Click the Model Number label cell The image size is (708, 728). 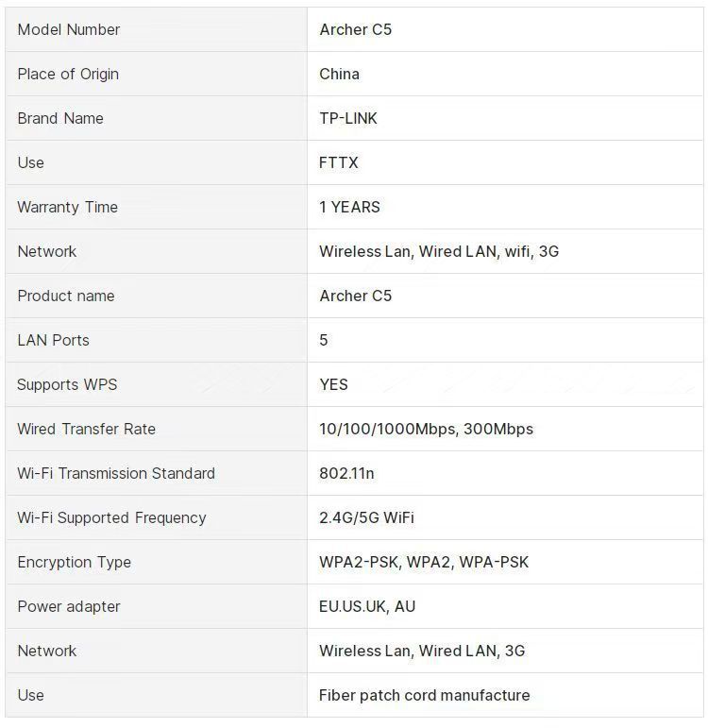pos(69,29)
